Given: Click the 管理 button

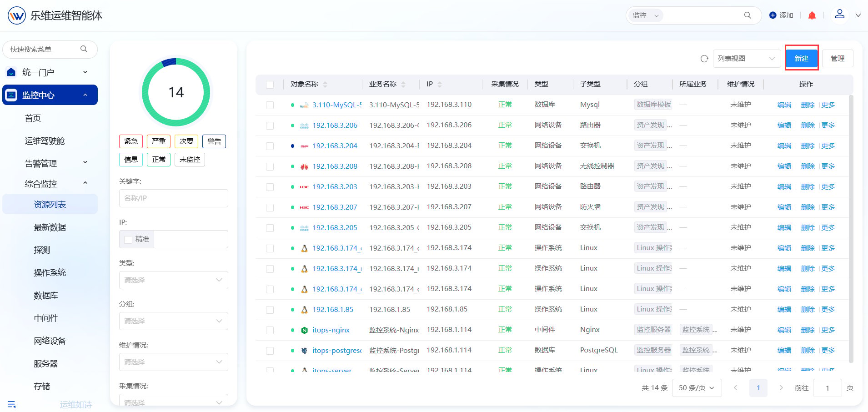Looking at the screenshot, I should (x=838, y=59).
